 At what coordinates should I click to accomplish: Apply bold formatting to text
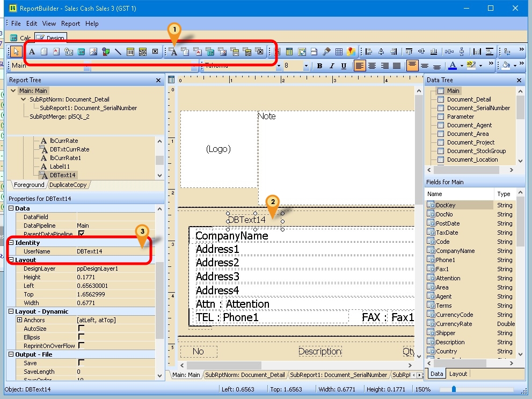(x=319, y=66)
